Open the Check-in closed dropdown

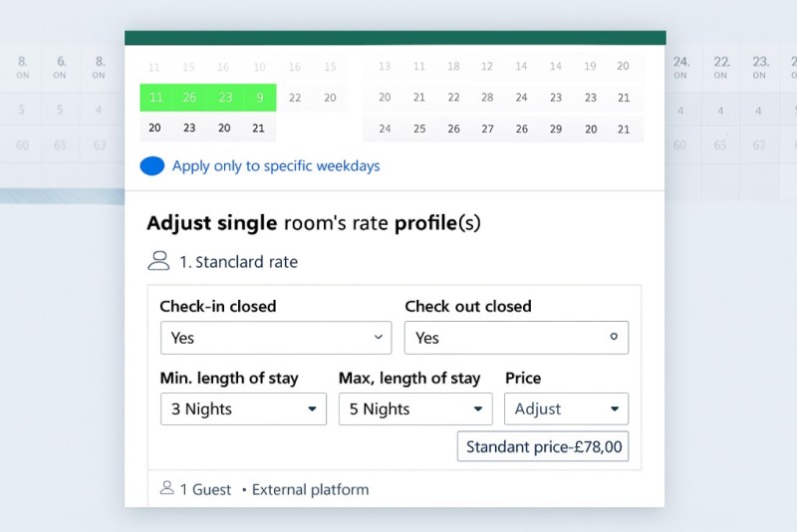point(276,338)
